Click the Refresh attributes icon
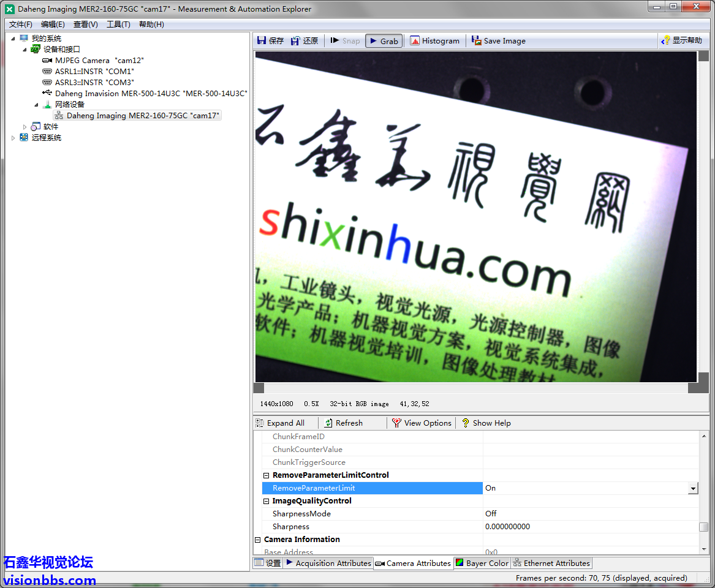Screen dimensions: 715x588 tap(329, 423)
